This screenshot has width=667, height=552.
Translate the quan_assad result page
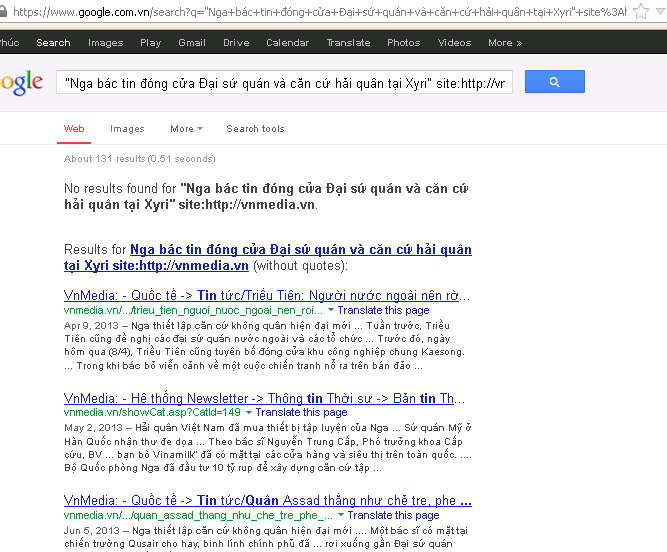[x=393, y=515]
